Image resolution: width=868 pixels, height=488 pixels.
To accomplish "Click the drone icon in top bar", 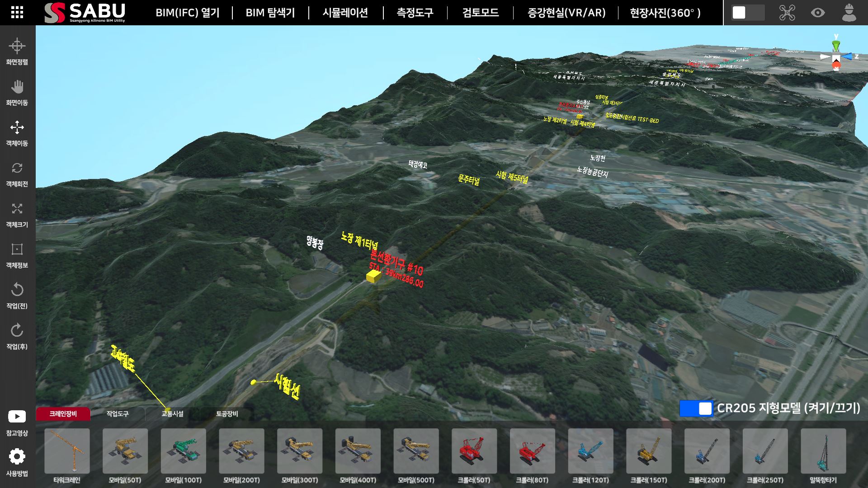I will (x=787, y=13).
